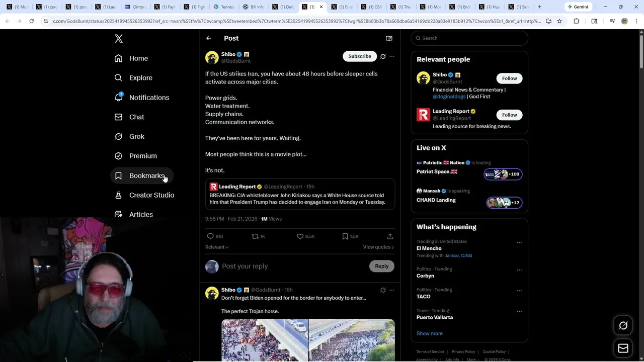Click the Search box
The width and height of the screenshot is (644, 362).
point(469,38)
